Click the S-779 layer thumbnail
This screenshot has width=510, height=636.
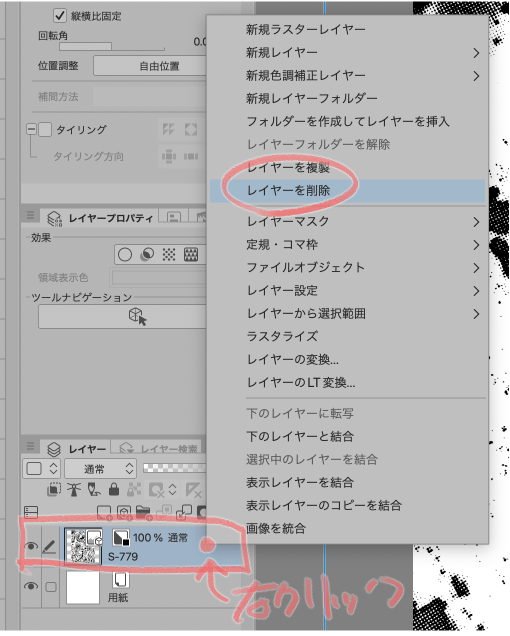83,546
